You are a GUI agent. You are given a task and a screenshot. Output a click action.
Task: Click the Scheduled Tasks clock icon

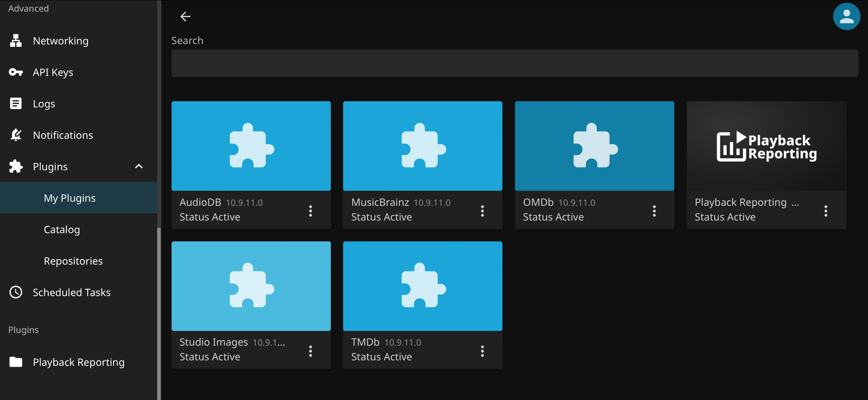(x=16, y=292)
